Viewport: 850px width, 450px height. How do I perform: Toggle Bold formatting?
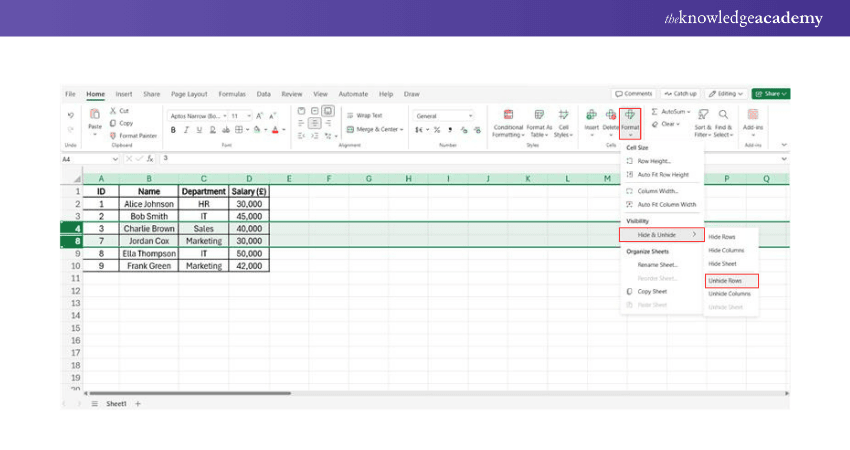[173, 129]
